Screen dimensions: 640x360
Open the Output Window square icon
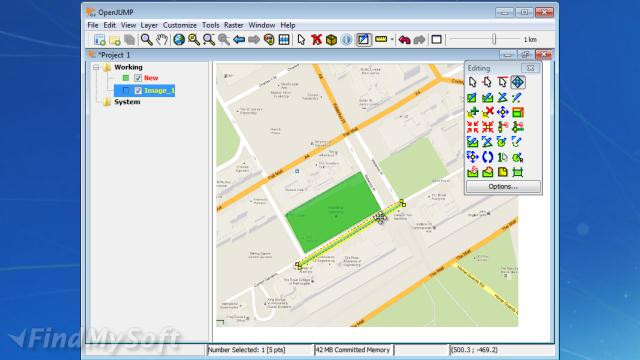point(436,40)
